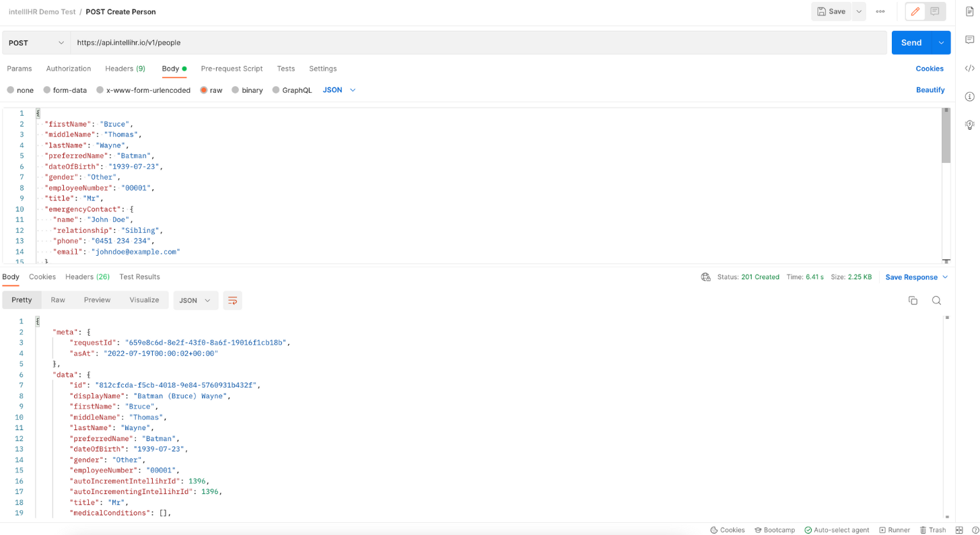Open the request Info icon in right sidebar
The width and height of the screenshot is (980, 535).
coord(969,96)
